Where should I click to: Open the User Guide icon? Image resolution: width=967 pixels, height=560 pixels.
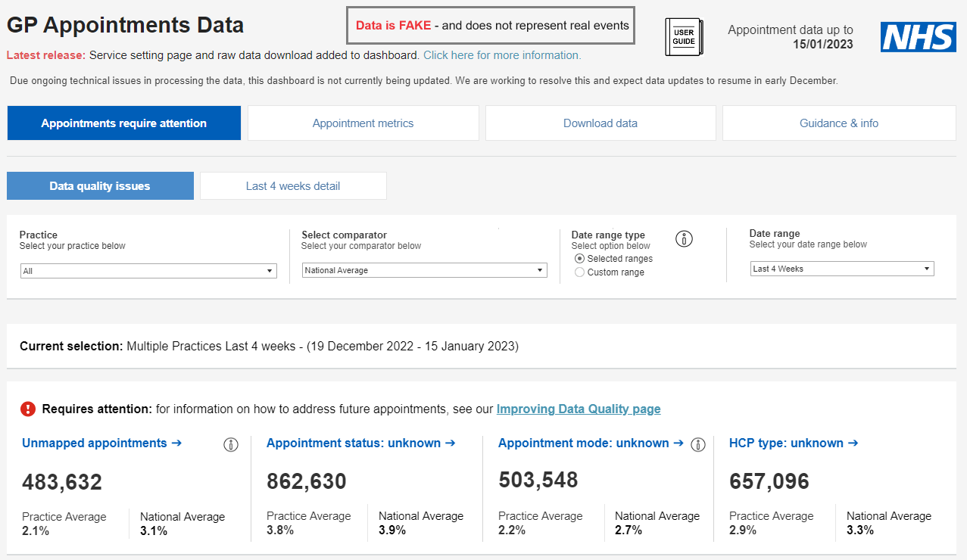click(683, 36)
